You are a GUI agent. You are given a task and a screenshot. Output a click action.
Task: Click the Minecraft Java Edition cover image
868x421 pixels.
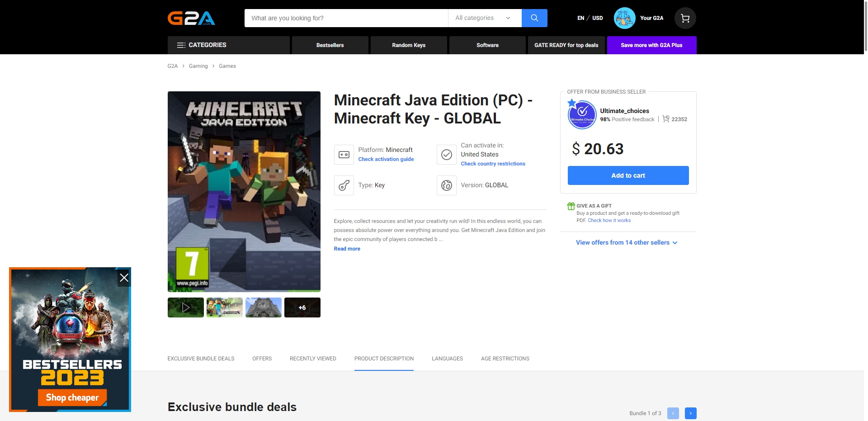coord(244,192)
